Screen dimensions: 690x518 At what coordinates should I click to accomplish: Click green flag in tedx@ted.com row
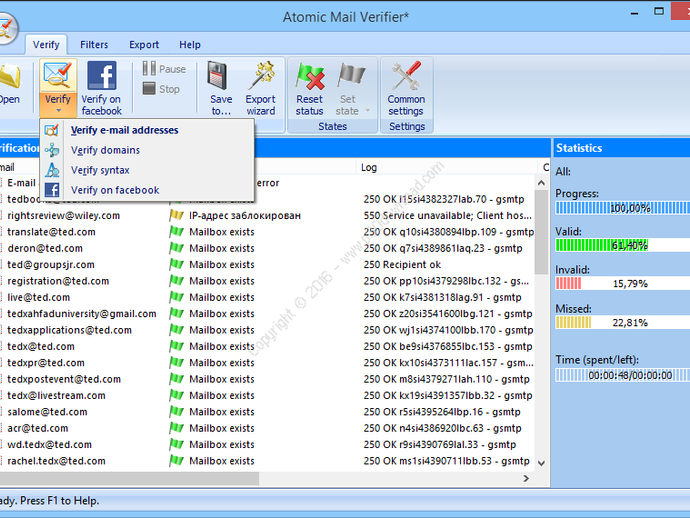(176, 346)
